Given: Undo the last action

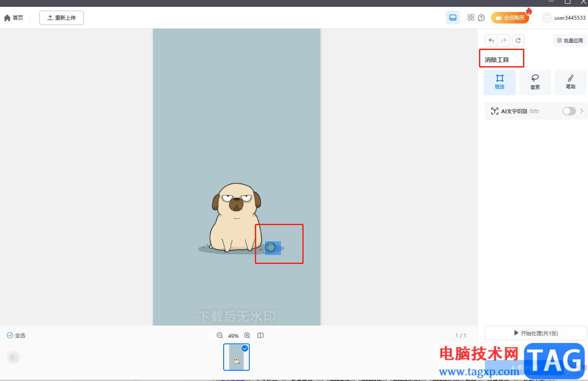Looking at the screenshot, I should click(x=491, y=41).
